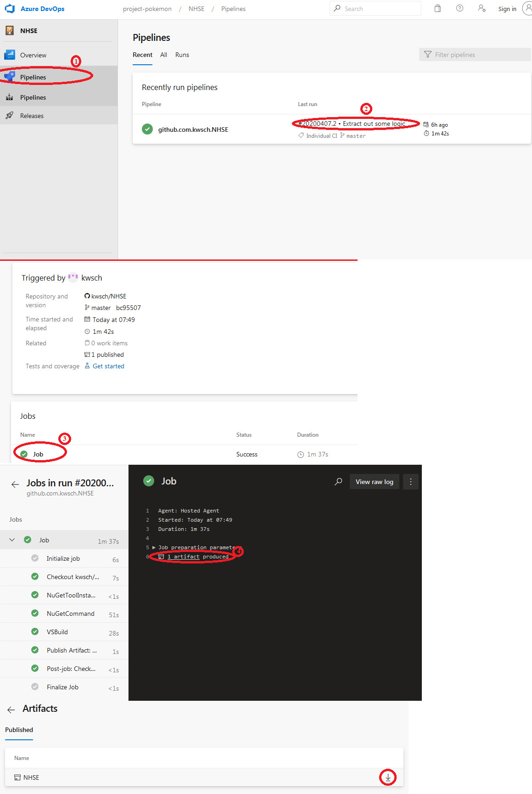The width and height of the screenshot is (532, 794).
Task: Click View raw log button
Action: pyautogui.click(x=375, y=482)
